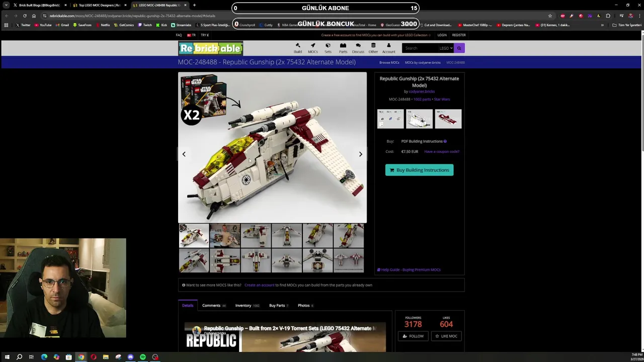Show the next gallery image arrow
Screen dimensions: 644x362
point(360,154)
